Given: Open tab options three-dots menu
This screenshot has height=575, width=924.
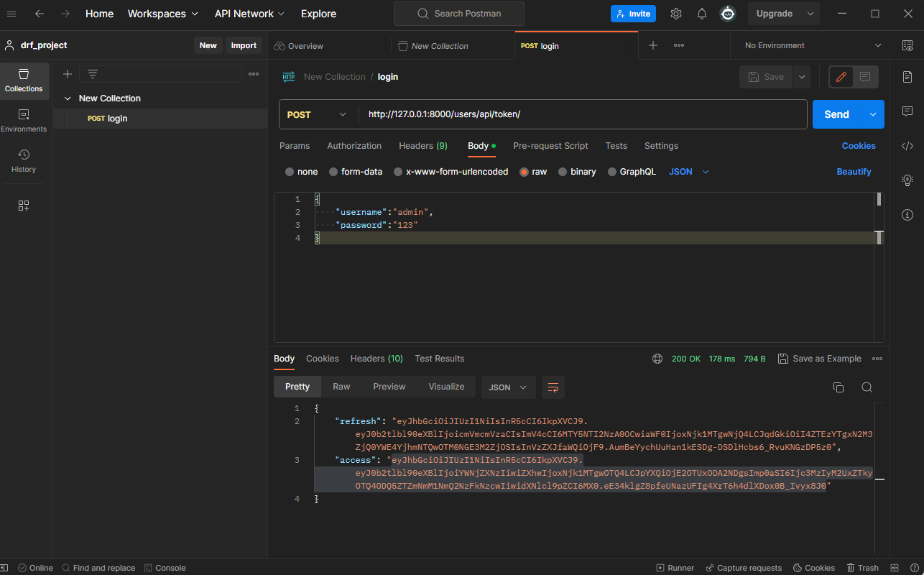Looking at the screenshot, I should coord(679,45).
